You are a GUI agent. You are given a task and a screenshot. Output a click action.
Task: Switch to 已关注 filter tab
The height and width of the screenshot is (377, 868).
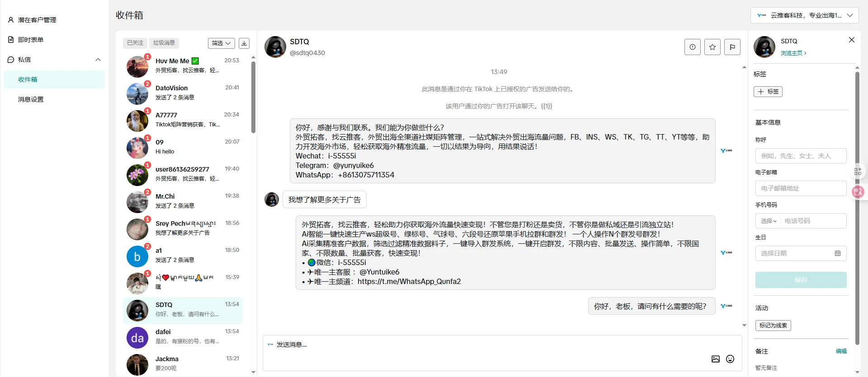(135, 43)
